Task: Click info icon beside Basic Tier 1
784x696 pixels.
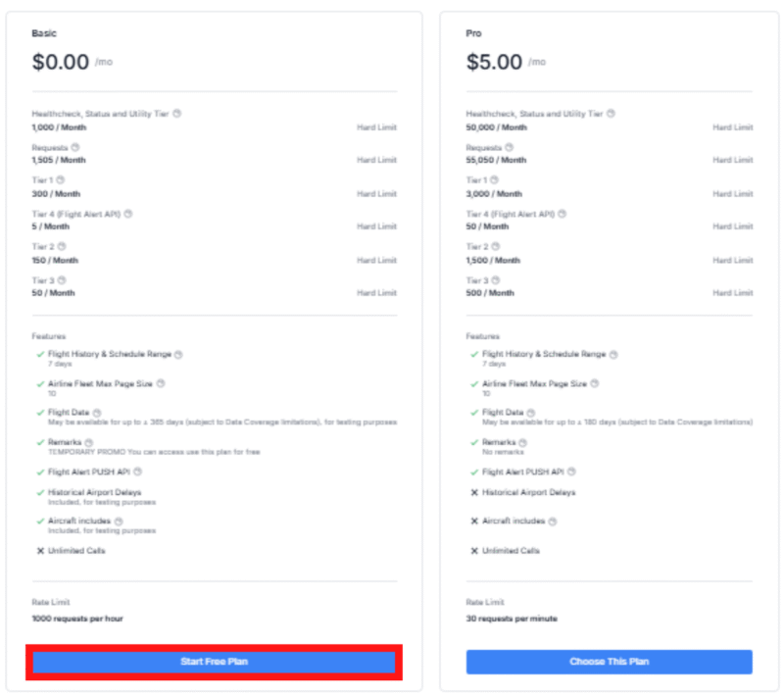Action: [60, 180]
